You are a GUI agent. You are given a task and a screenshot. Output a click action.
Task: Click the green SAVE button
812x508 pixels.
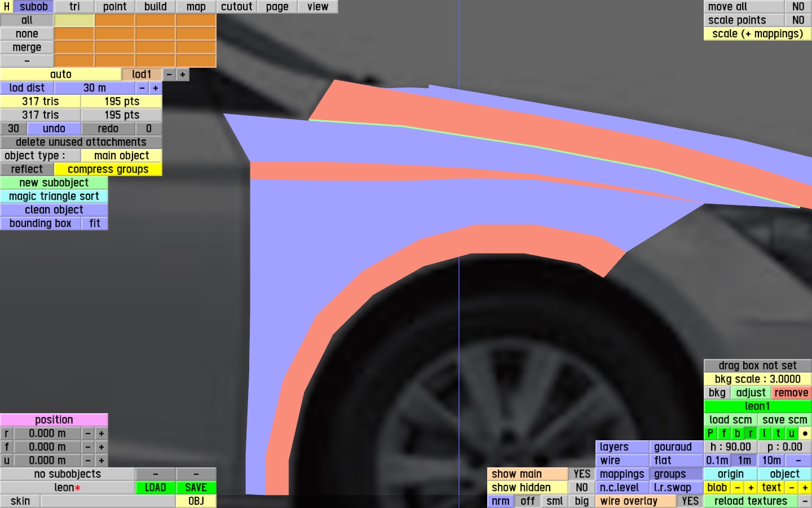click(x=196, y=488)
